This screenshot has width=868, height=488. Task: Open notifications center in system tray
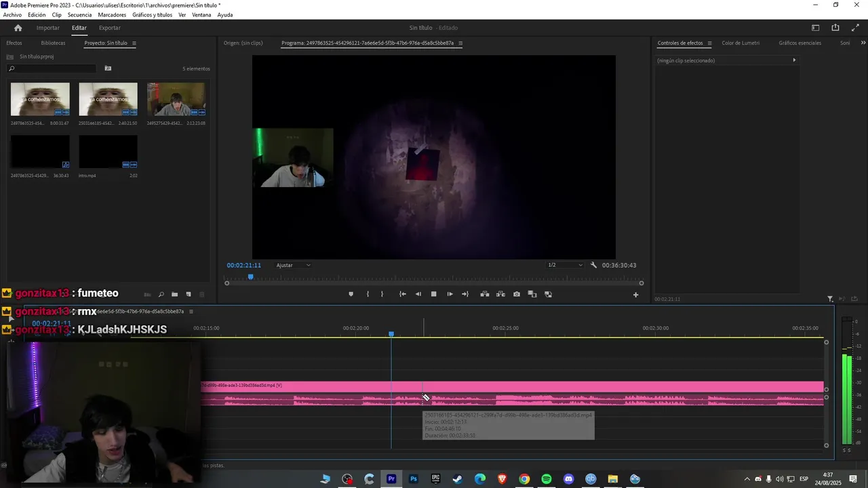[x=853, y=479]
